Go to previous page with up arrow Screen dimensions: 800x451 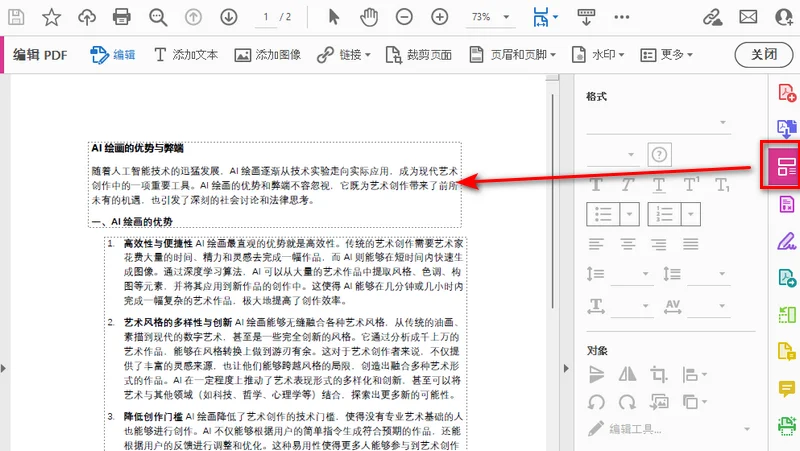pyautogui.click(x=193, y=17)
